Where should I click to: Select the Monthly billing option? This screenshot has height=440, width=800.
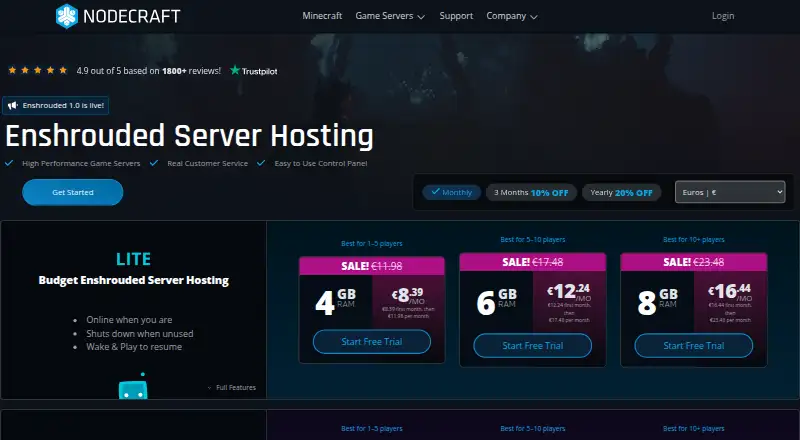pyautogui.click(x=452, y=192)
